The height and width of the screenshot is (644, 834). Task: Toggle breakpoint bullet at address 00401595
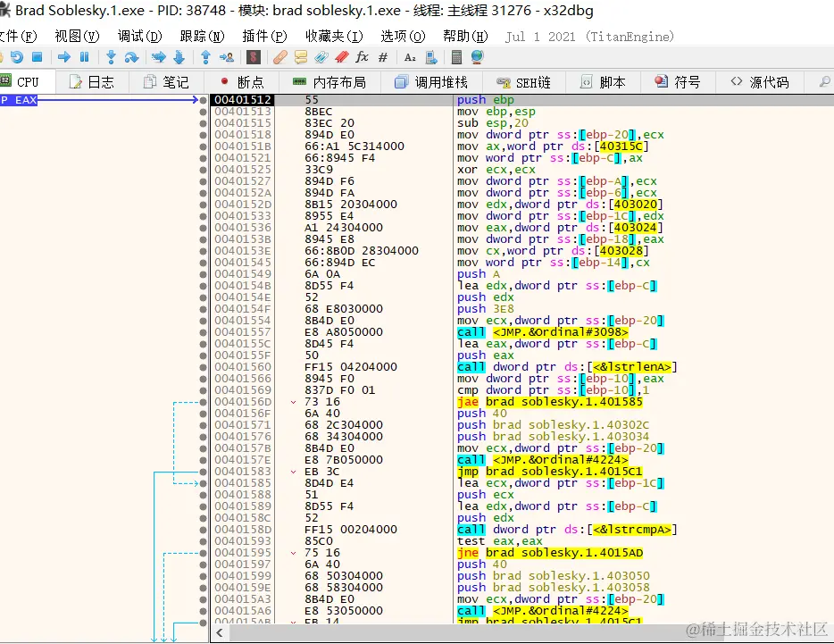coord(203,553)
